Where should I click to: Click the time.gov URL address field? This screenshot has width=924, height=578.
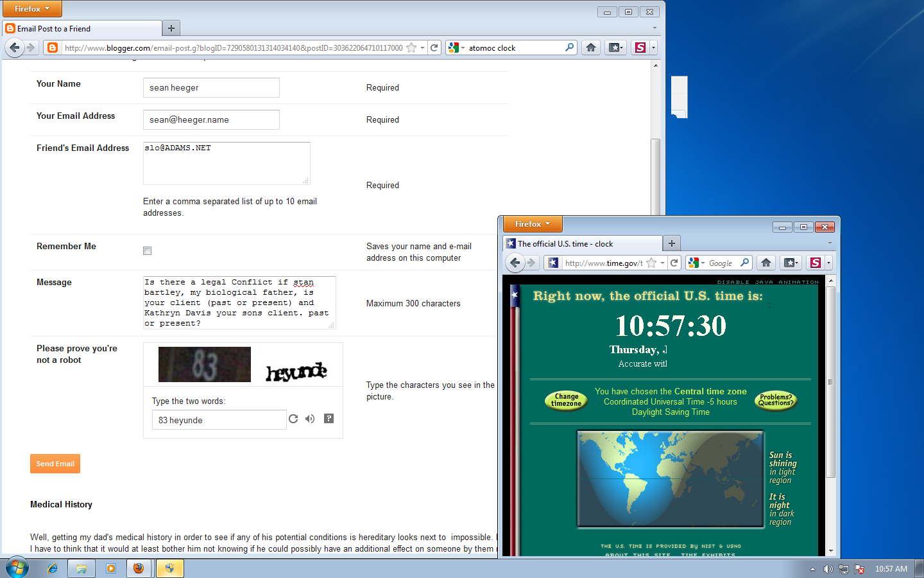(x=603, y=263)
